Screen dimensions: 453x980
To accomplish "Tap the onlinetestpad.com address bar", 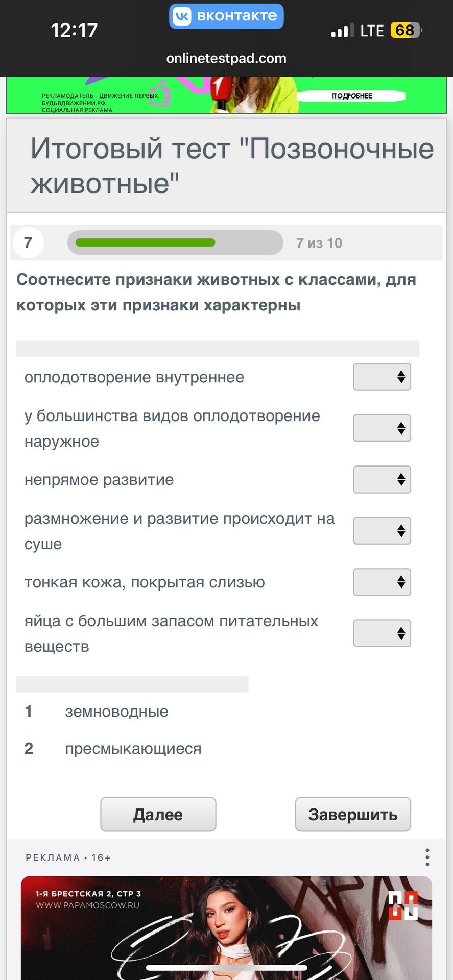I will (x=226, y=58).
